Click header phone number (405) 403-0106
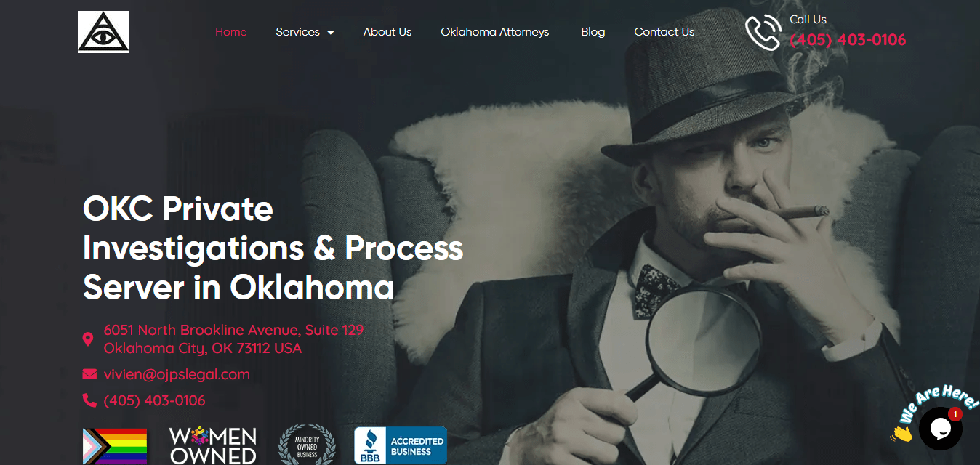980x465 pixels. [x=848, y=40]
